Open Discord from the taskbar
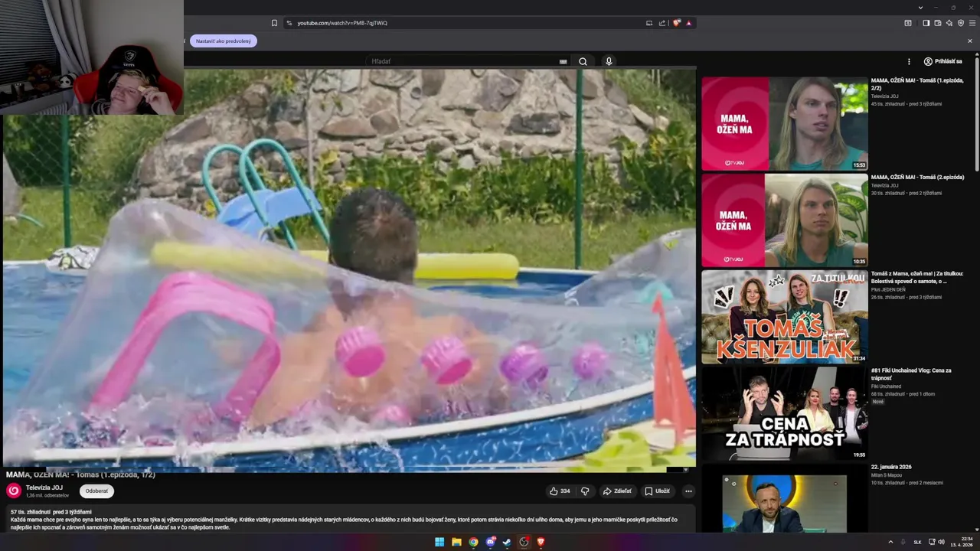 (x=490, y=542)
